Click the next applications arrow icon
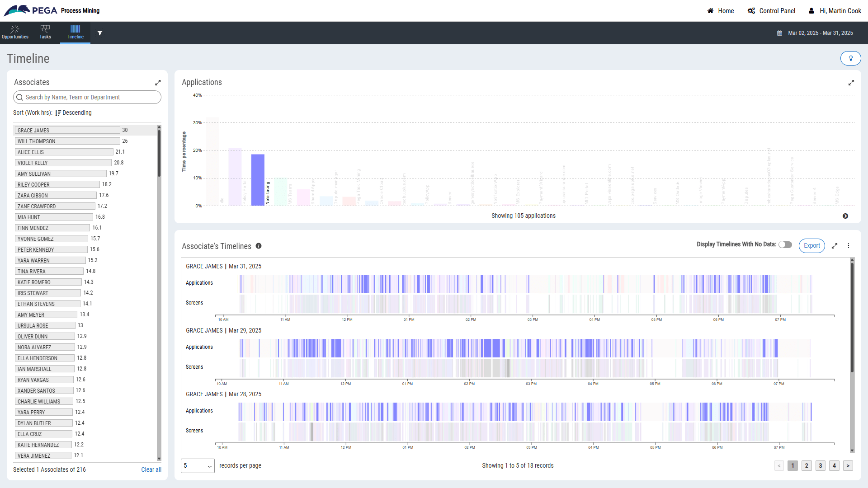 (x=845, y=216)
